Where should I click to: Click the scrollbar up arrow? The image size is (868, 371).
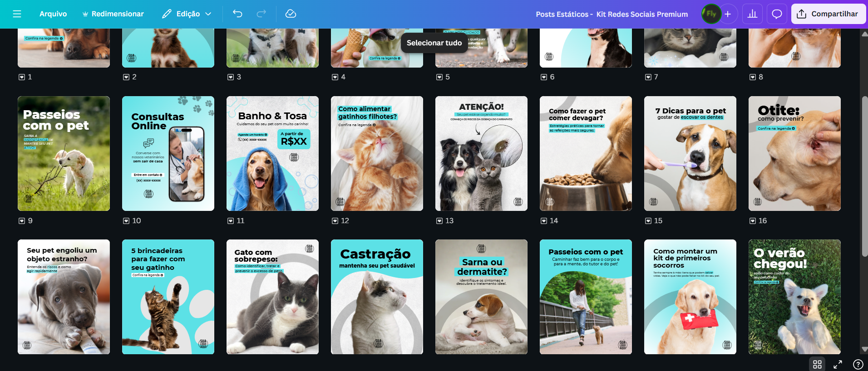click(864, 34)
